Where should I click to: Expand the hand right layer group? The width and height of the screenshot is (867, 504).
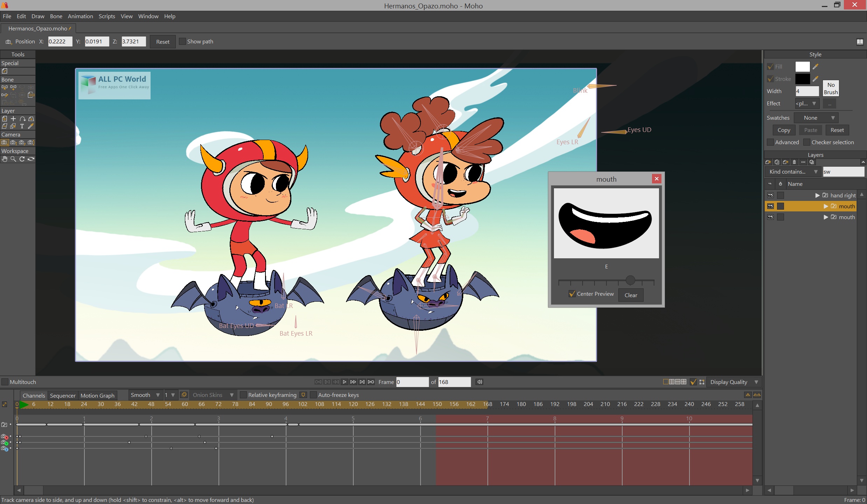817,195
